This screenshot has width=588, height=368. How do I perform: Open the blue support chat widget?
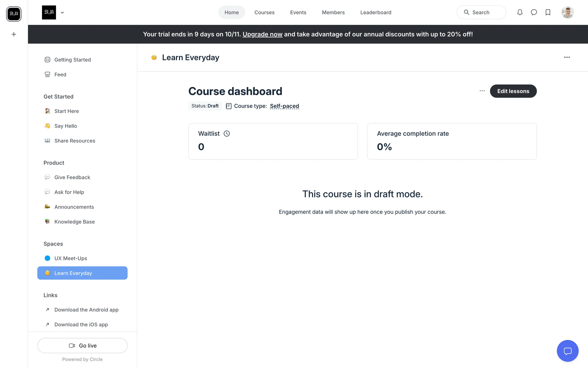(567, 351)
